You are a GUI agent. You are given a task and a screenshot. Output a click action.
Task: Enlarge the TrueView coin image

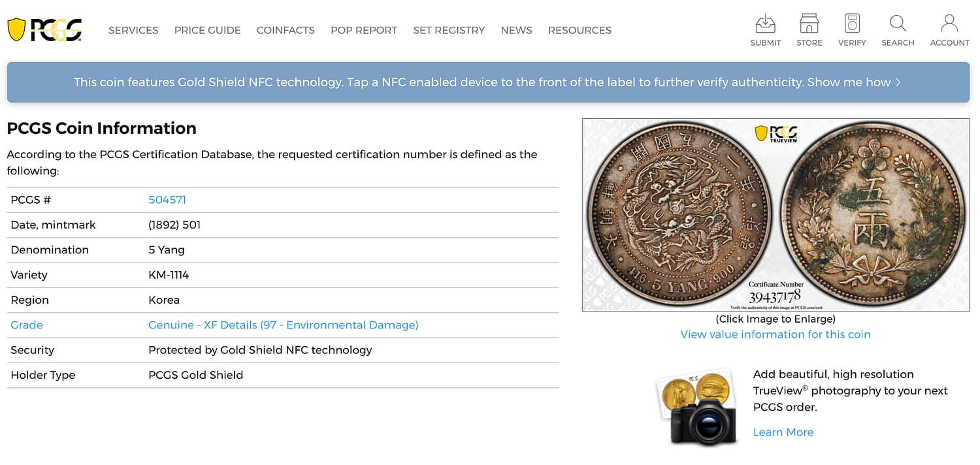(x=776, y=214)
